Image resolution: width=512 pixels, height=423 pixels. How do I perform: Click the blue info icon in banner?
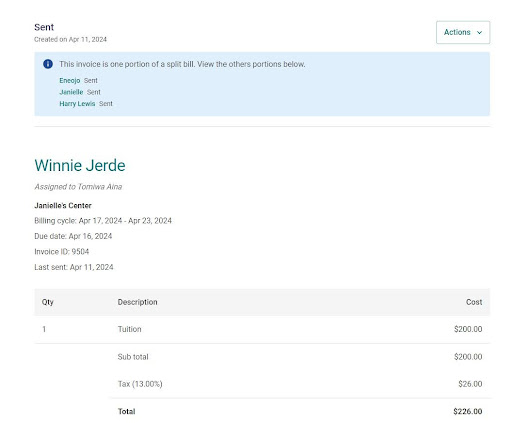coord(48,64)
